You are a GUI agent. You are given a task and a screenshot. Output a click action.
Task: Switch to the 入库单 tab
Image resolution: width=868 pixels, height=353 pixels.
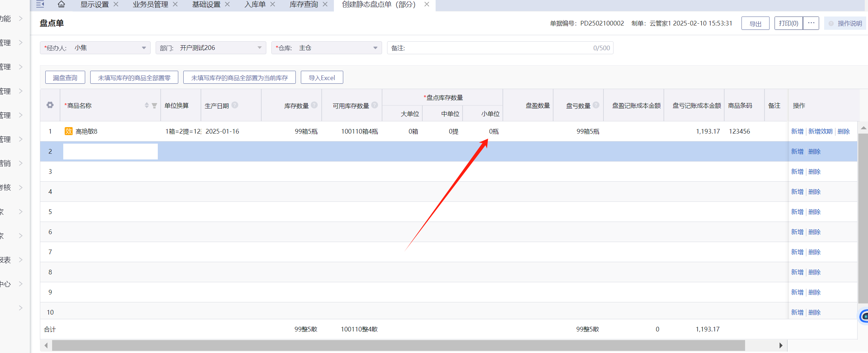pos(255,4)
